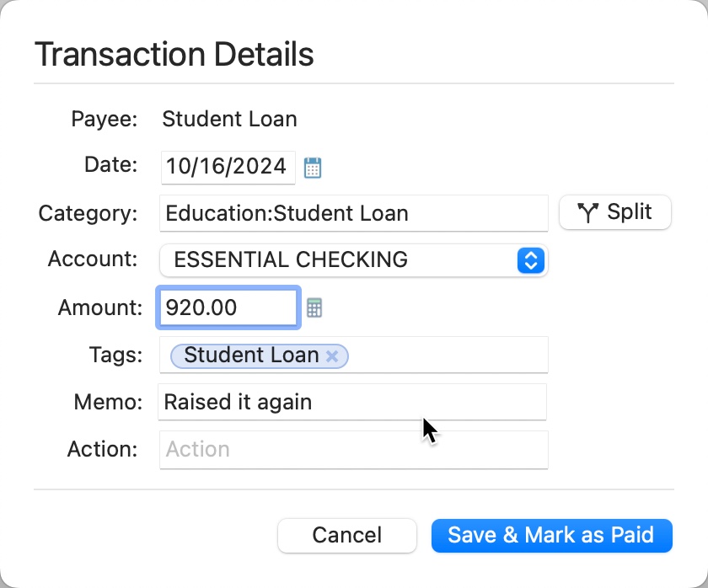Click into the Date field
This screenshot has height=588, width=708.
(x=227, y=167)
